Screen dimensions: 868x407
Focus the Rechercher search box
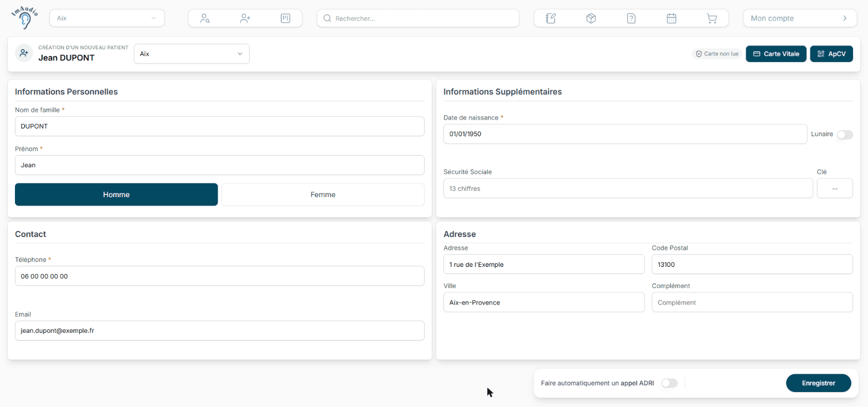pos(418,18)
